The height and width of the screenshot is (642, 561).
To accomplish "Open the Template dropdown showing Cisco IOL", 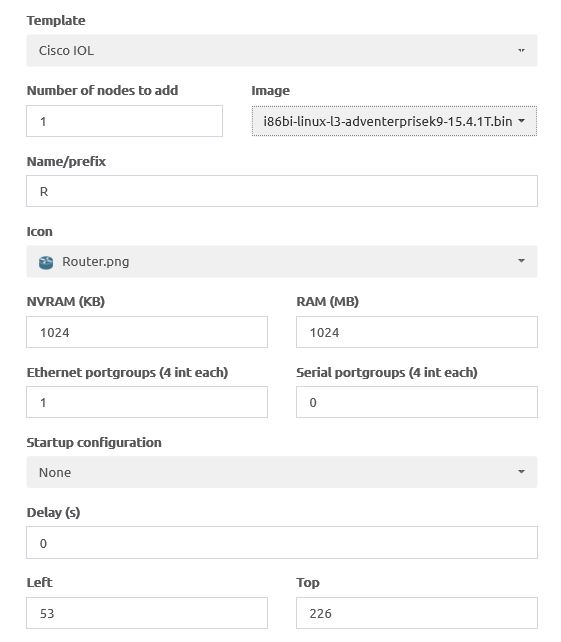I will (282, 51).
